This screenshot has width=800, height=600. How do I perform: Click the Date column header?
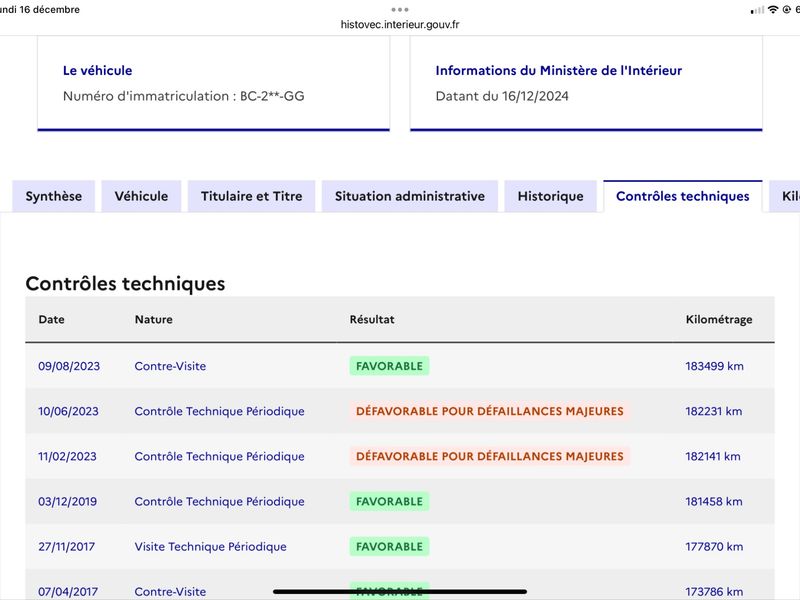click(52, 319)
